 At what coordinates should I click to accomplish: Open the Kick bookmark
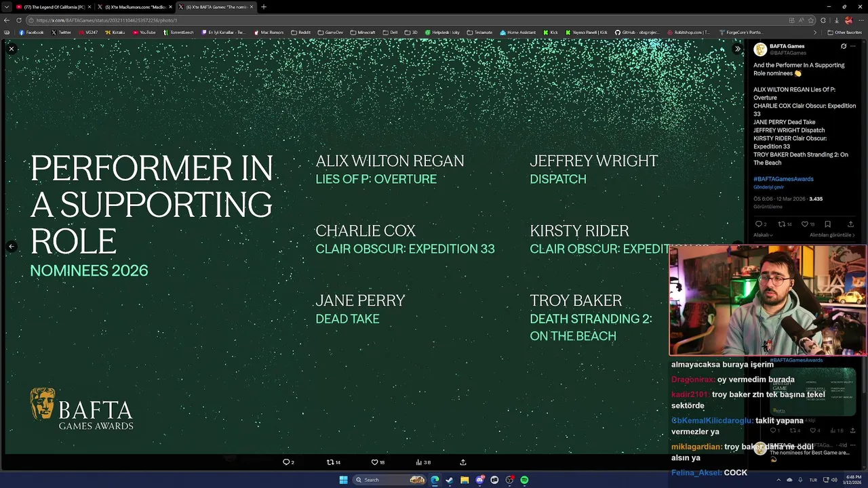(x=551, y=32)
